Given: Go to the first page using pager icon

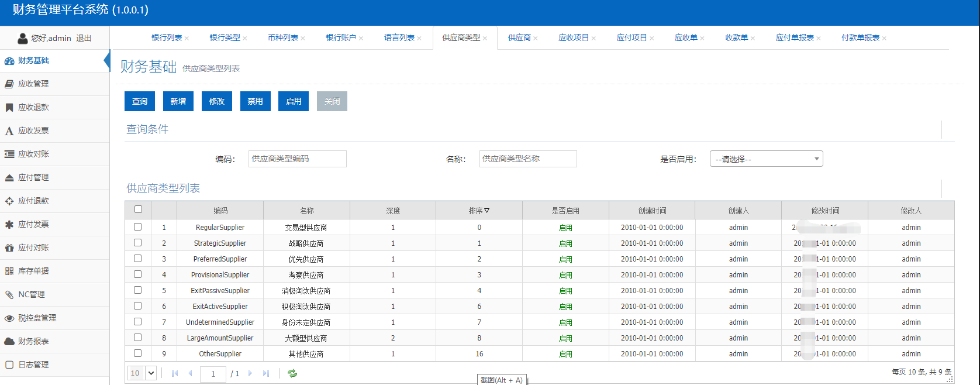Looking at the screenshot, I should coord(175,373).
